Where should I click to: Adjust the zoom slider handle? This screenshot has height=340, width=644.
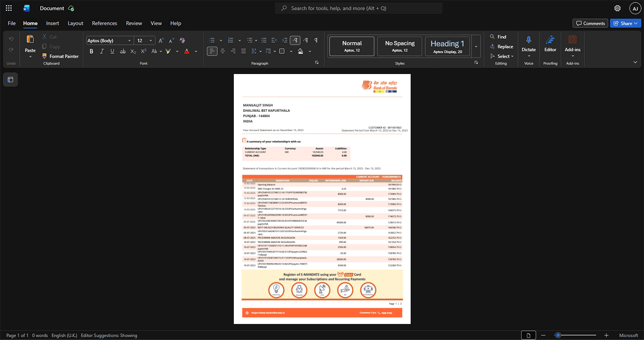(x=558, y=335)
